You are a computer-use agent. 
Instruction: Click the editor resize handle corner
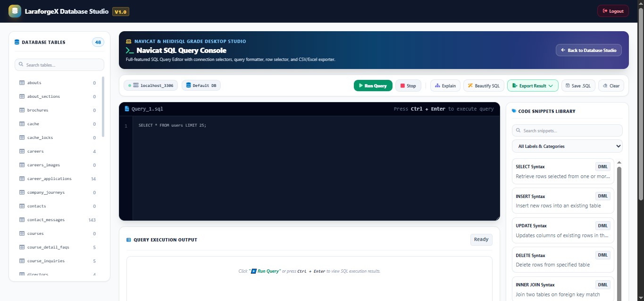[x=497, y=218]
